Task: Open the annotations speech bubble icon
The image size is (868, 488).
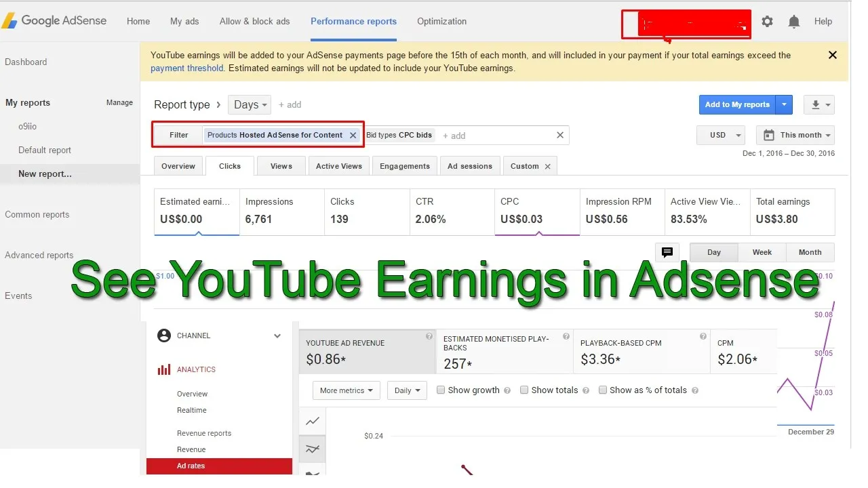Action: [x=667, y=252]
